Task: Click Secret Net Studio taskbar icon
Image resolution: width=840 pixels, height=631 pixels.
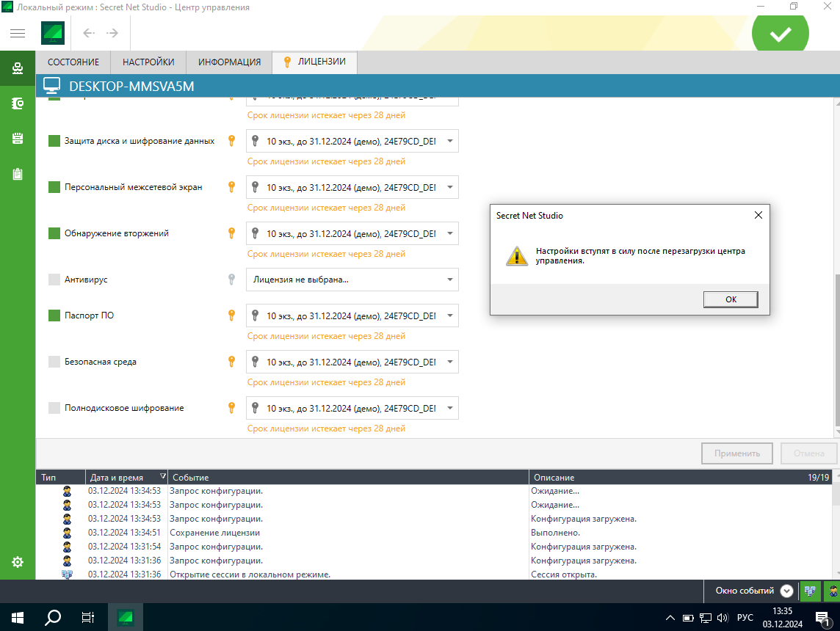Action: [126, 618]
